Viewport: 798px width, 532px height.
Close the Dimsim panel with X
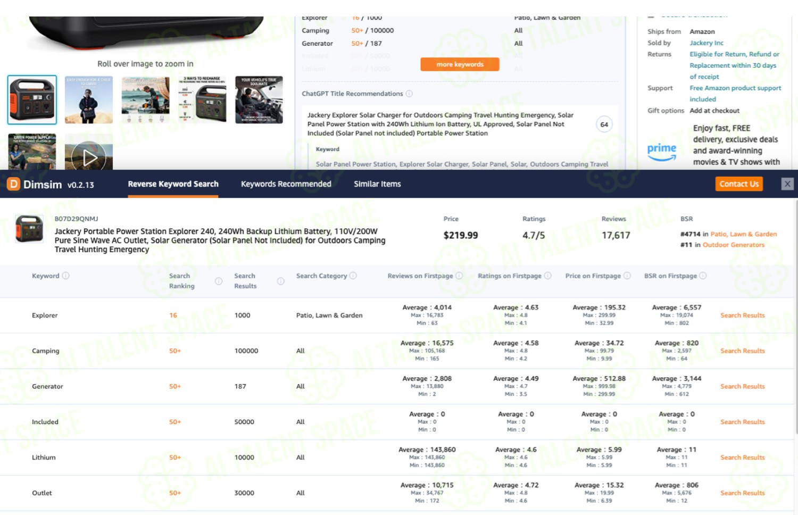[x=787, y=184]
